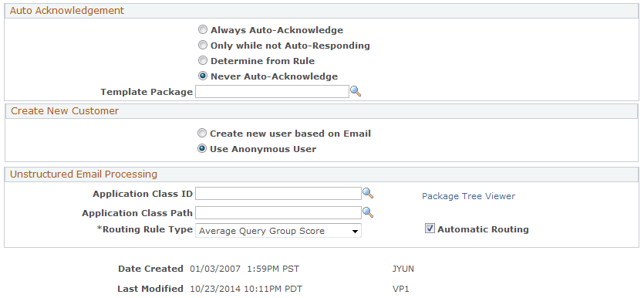Select Never Auto-Acknowledge radio button
The image size is (644, 298).
pos(203,76)
